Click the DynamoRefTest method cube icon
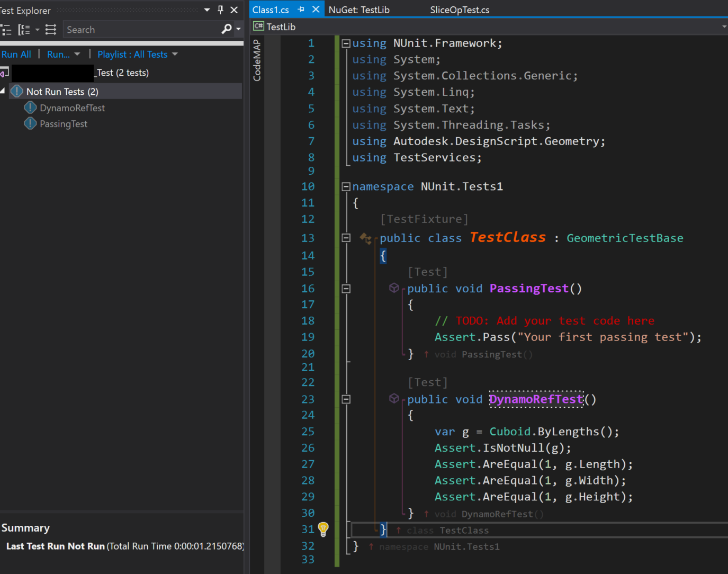Screen dimensions: 728x574 (x=394, y=398)
